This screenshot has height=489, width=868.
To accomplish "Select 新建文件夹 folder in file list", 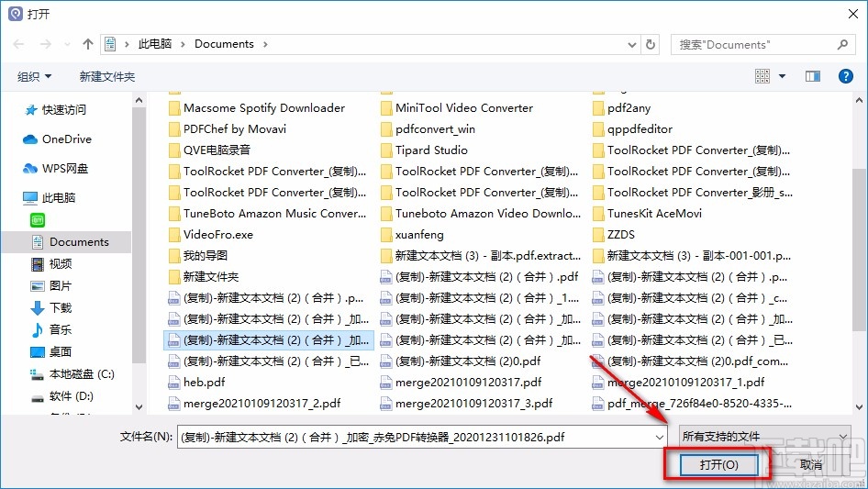I will pos(204,276).
